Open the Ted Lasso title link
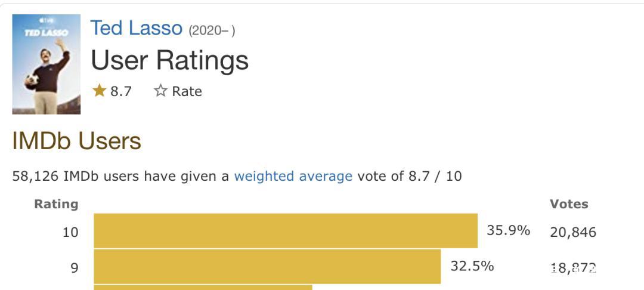 pyautogui.click(x=136, y=28)
